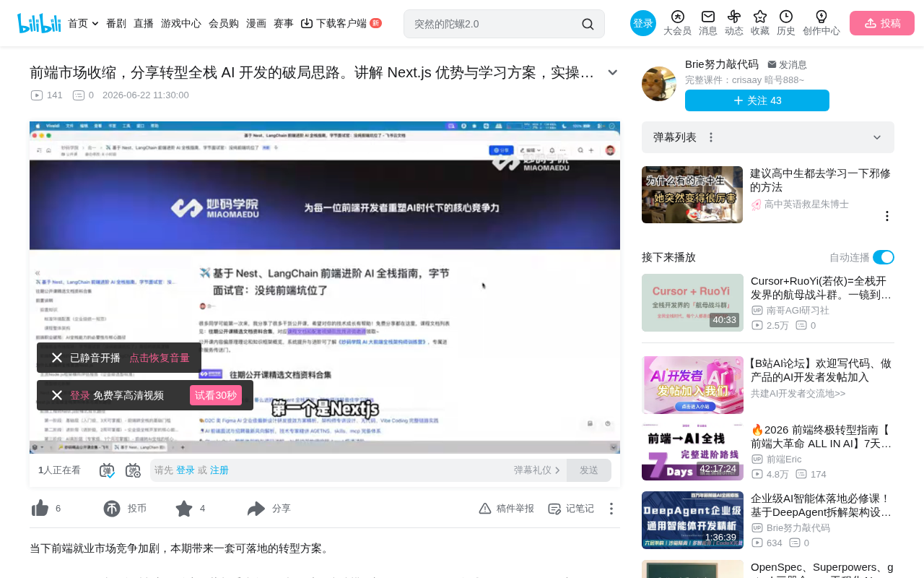The image size is (924, 578).
Task: Open 建议高中生 video thumbnail
Action: (x=692, y=195)
